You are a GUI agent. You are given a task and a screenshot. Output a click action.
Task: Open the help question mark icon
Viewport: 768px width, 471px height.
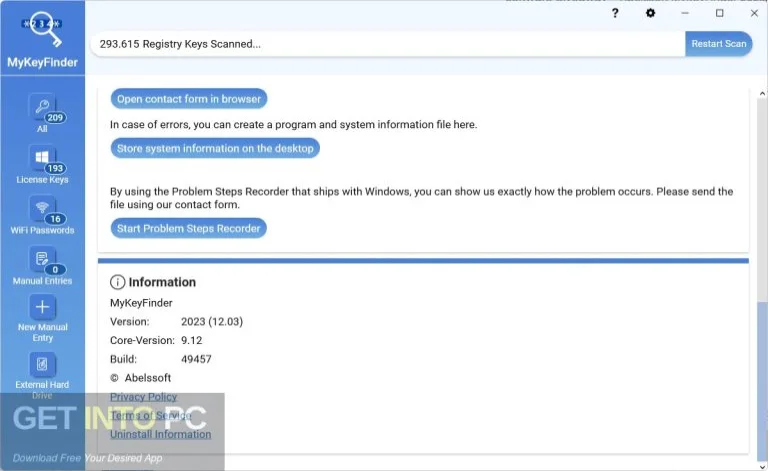pos(615,13)
